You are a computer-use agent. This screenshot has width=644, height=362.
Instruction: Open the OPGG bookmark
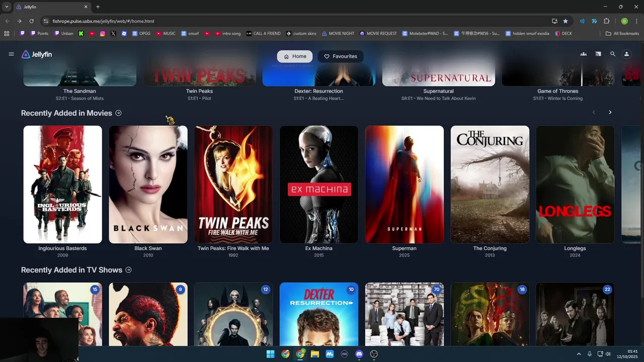tap(141, 34)
